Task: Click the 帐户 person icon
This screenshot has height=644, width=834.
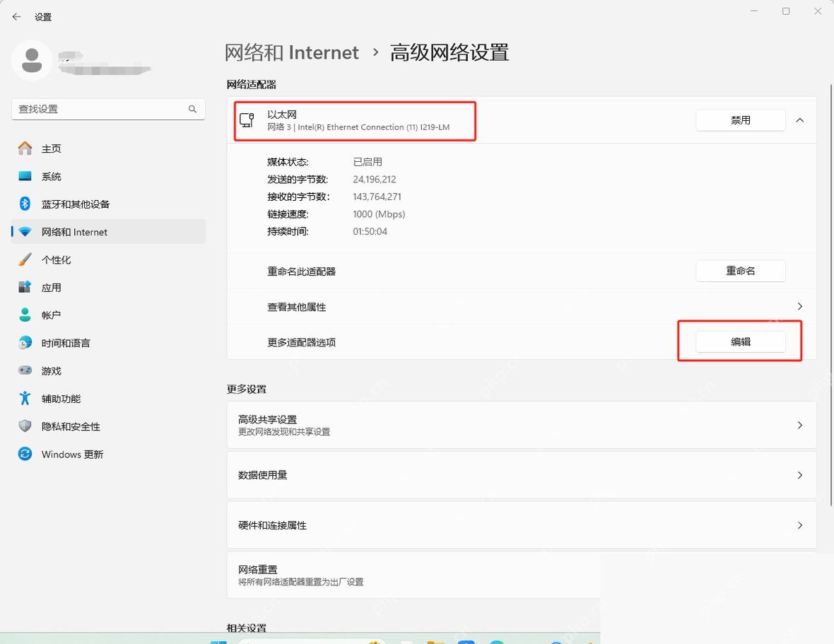Action: 25,315
